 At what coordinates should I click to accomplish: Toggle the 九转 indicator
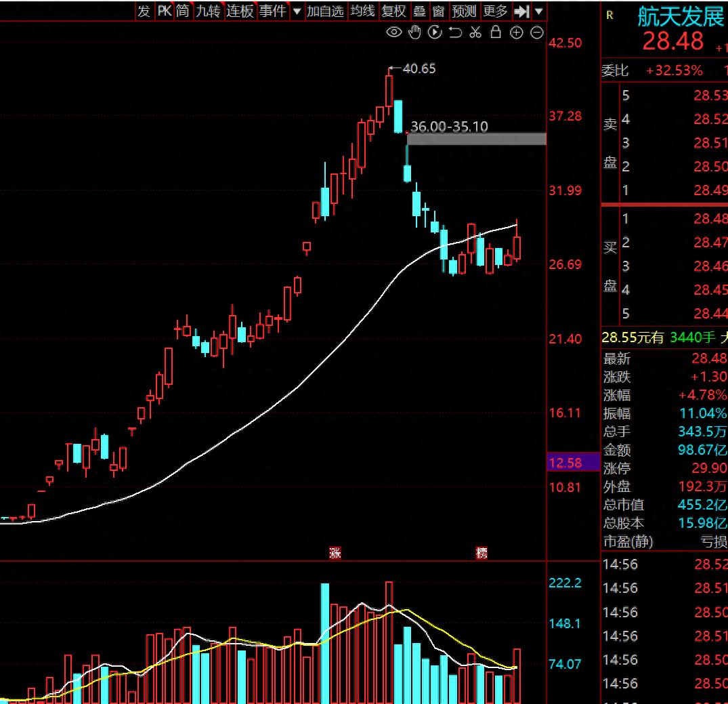pos(208,11)
